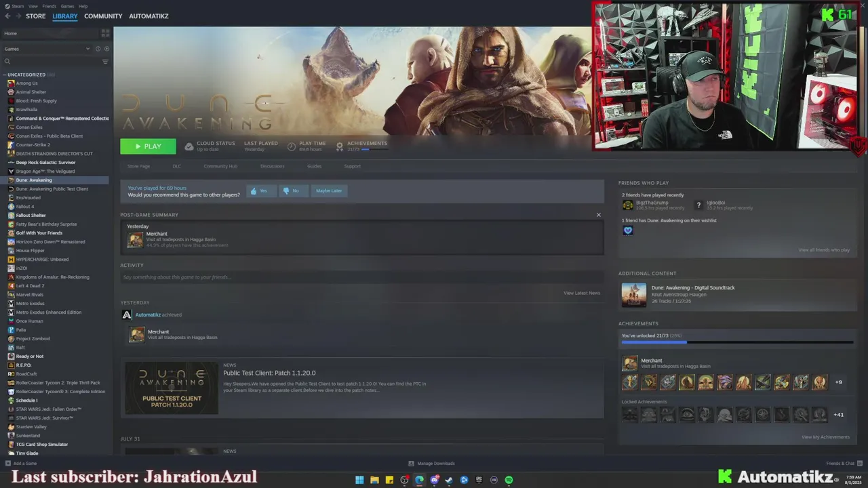
Task: Click the Achievements trophy icon in header
Action: [340, 146]
